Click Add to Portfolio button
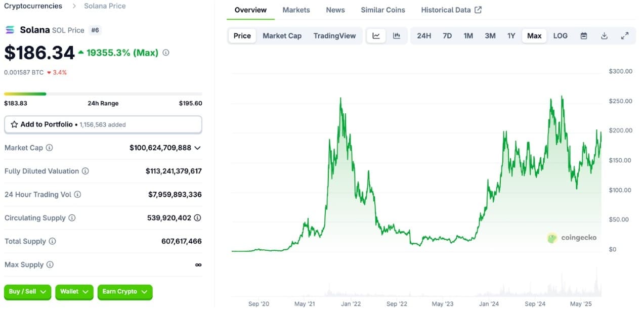Screen dimensions: 644x312 click(103, 124)
